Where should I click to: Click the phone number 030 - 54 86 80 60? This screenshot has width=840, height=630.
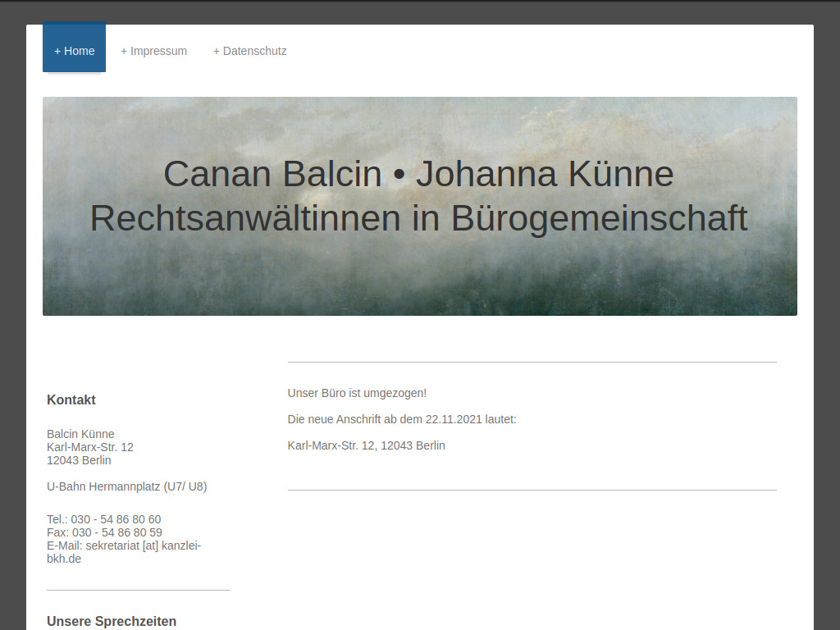coord(104,518)
